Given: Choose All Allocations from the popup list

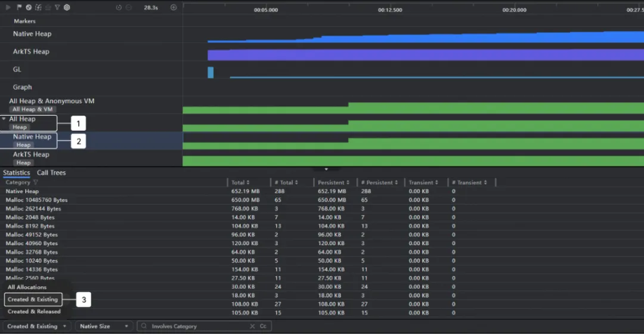Looking at the screenshot, I should point(27,287).
